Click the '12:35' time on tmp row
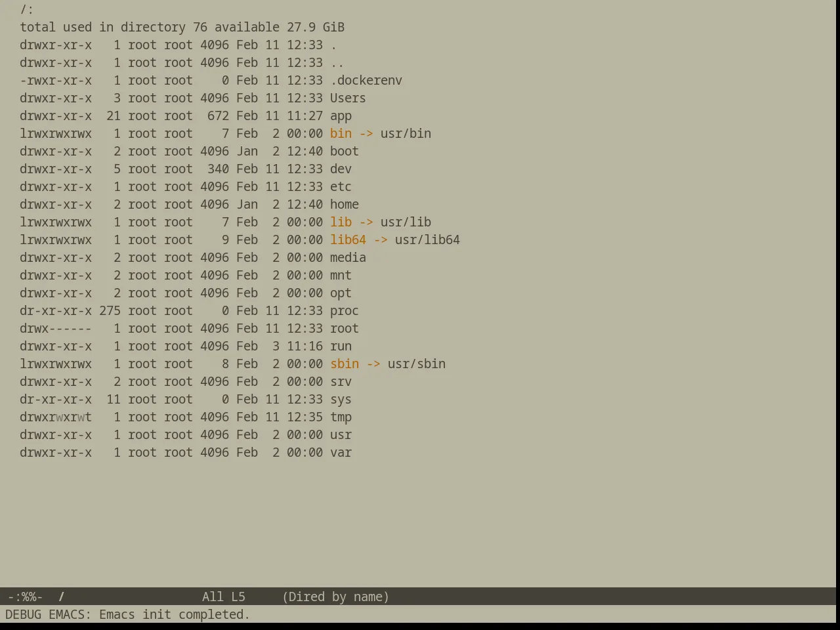 coord(304,417)
